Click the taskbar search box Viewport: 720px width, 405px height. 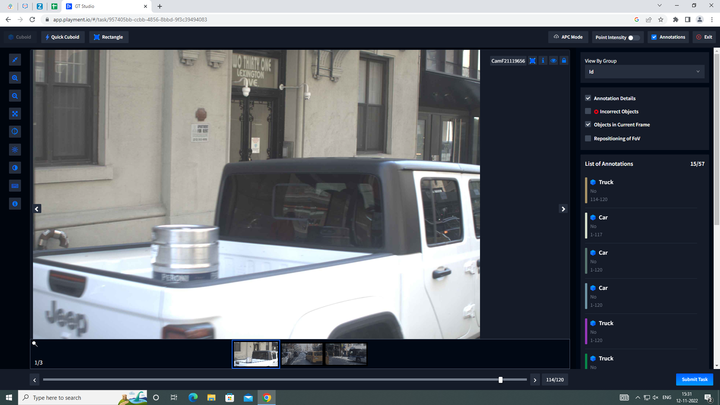[83, 398]
